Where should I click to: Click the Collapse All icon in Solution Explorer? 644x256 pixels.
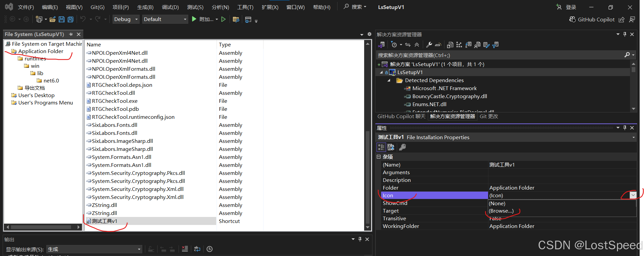click(417, 45)
